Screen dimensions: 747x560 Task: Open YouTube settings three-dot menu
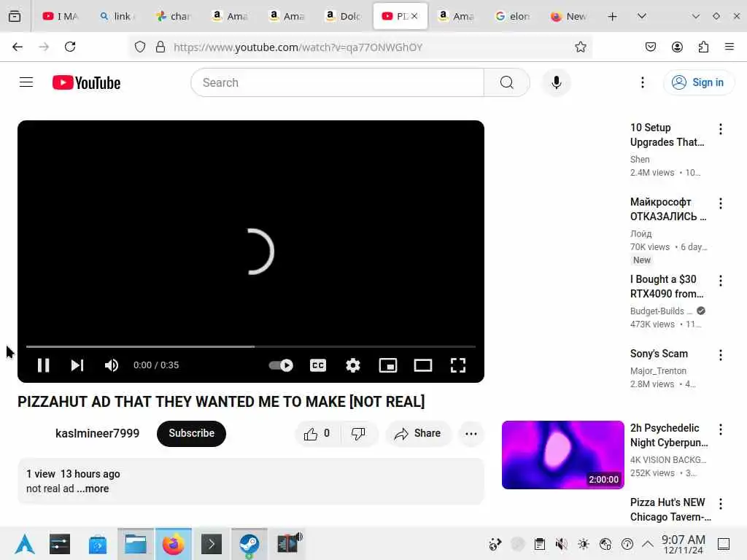click(642, 82)
